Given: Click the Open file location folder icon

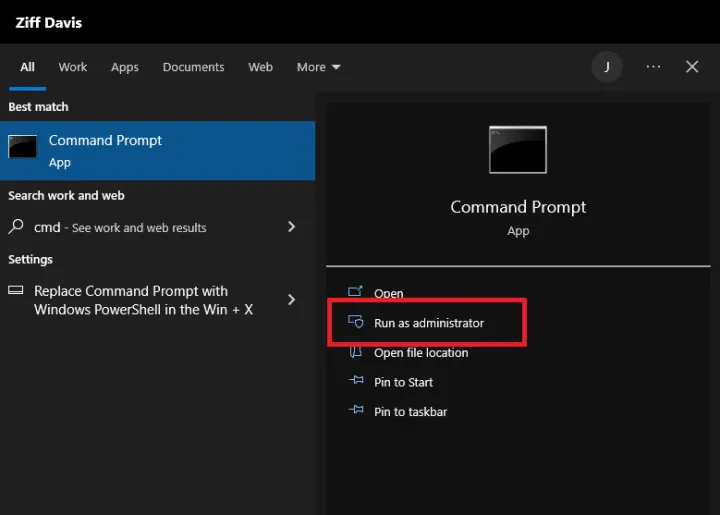Looking at the screenshot, I should 354,352.
